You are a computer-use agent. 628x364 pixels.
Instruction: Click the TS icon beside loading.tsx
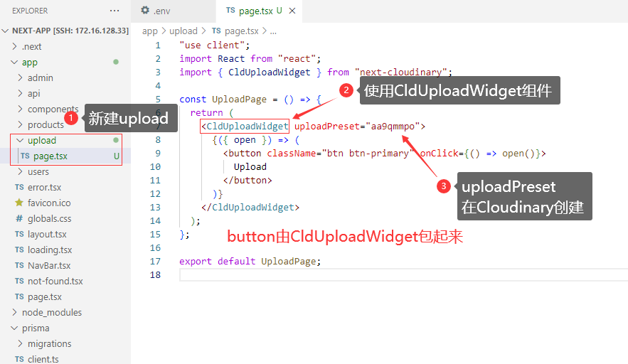(x=19, y=250)
